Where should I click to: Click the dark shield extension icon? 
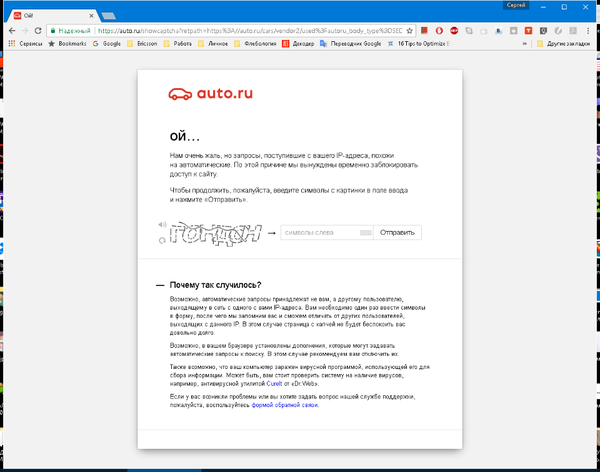(543, 31)
